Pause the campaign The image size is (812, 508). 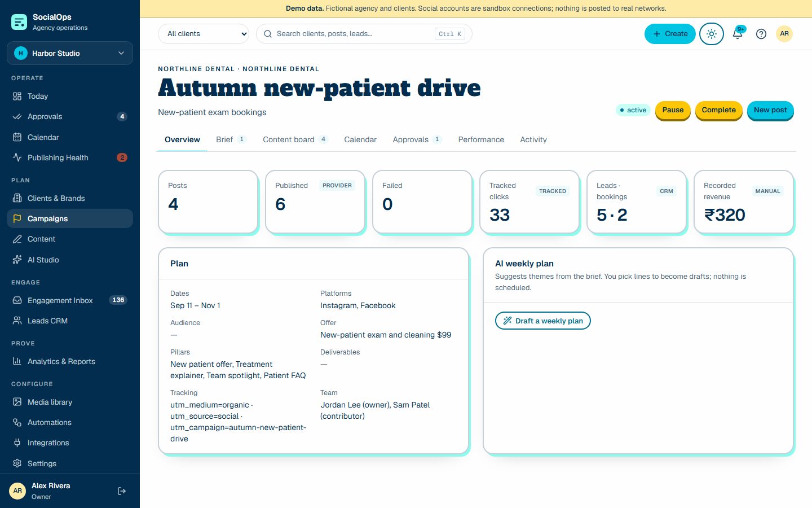(673, 110)
